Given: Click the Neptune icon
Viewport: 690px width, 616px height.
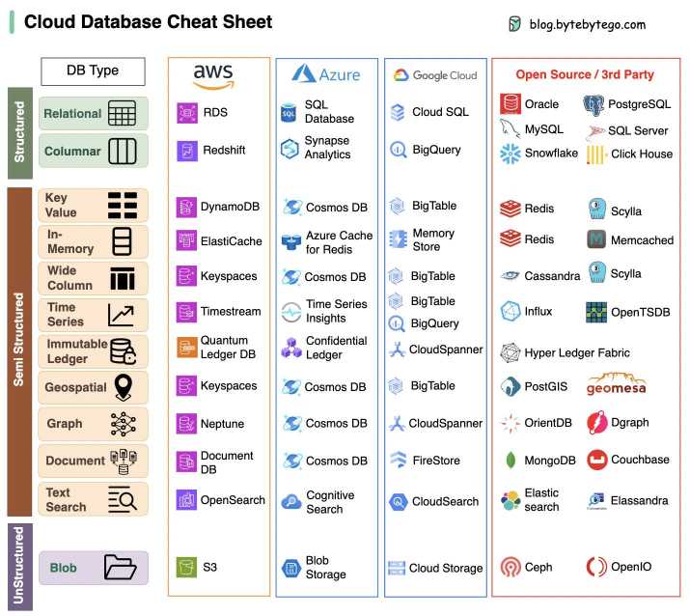Looking at the screenshot, I should [x=186, y=424].
